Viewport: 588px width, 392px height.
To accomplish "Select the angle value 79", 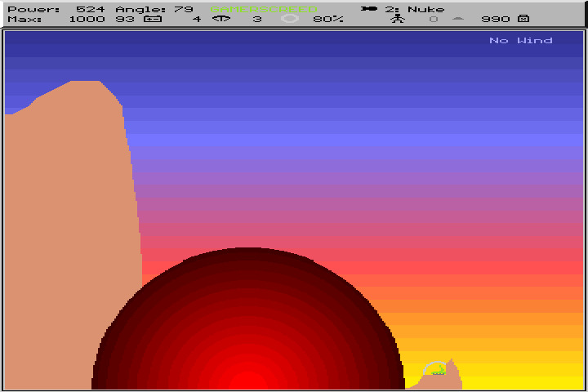I will coord(184,9).
